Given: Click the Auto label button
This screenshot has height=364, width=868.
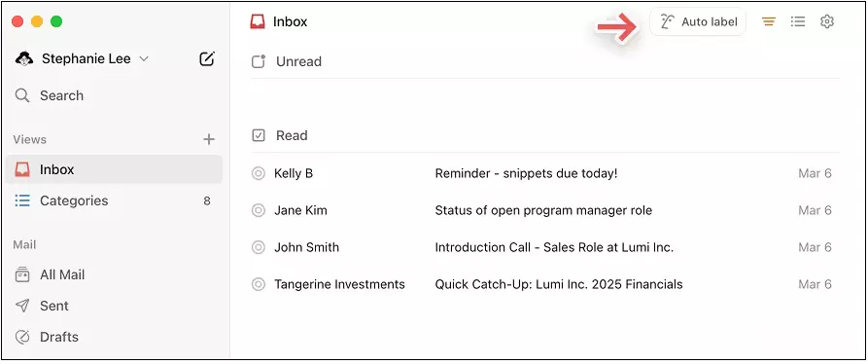Looking at the screenshot, I should pyautogui.click(x=698, y=21).
